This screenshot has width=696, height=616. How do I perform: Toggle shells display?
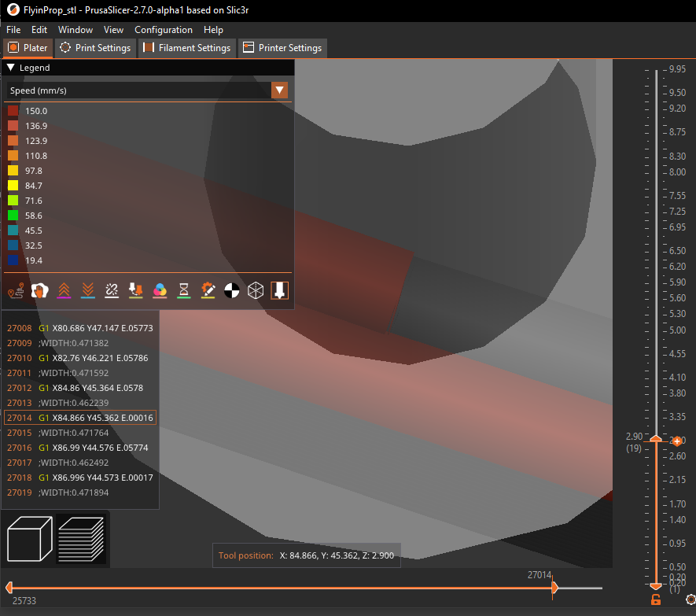pos(255,290)
